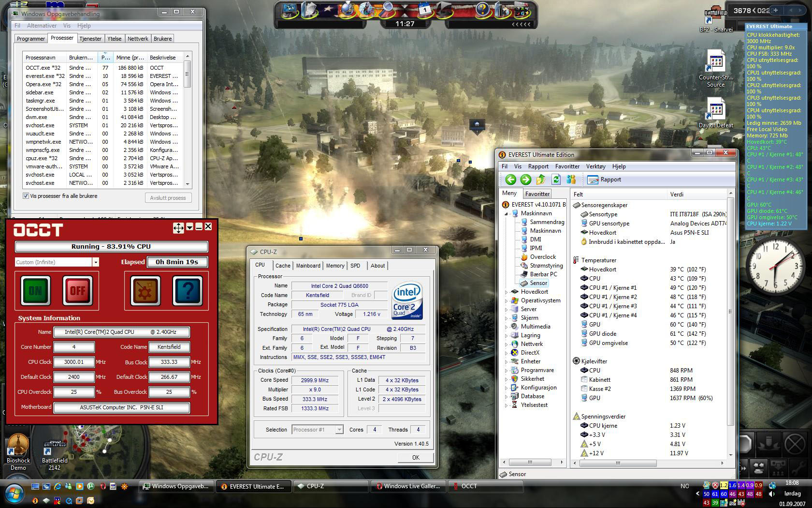Open CPU-Z Mainboard tab
Image resolution: width=812 pixels, height=508 pixels.
[x=308, y=266]
